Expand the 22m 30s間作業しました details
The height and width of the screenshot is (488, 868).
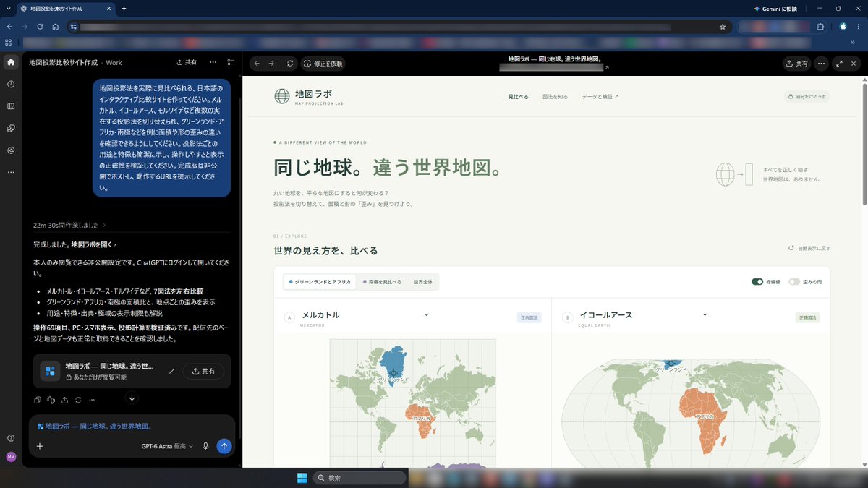pyautogui.click(x=69, y=225)
